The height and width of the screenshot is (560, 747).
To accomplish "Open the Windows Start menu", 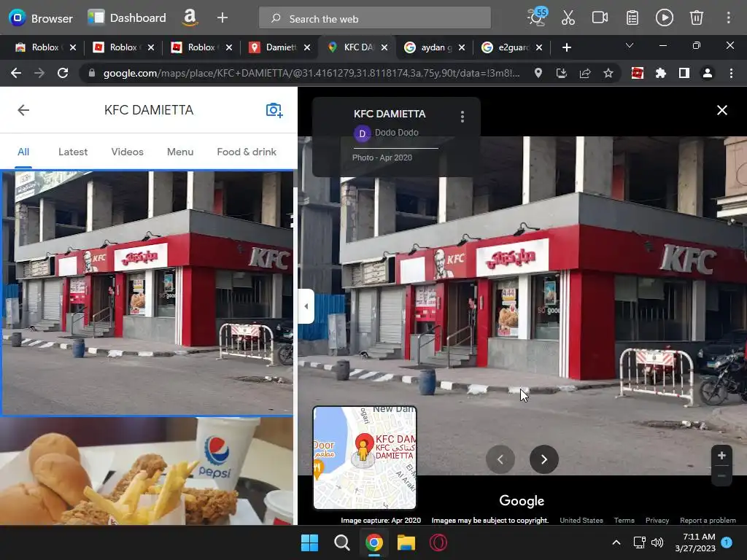I will click(x=309, y=542).
